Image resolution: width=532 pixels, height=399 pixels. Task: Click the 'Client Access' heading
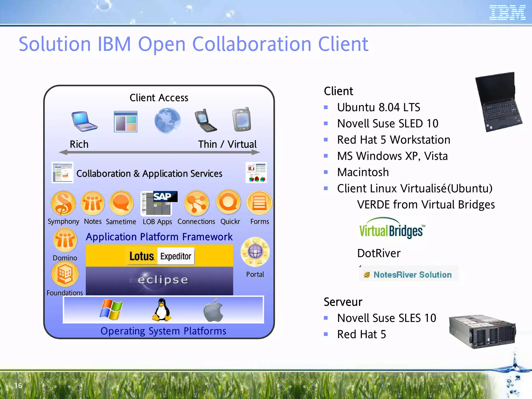[x=159, y=98]
